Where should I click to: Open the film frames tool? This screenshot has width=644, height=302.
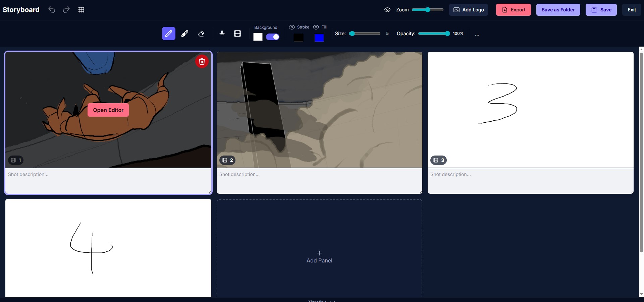(x=237, y=34)
